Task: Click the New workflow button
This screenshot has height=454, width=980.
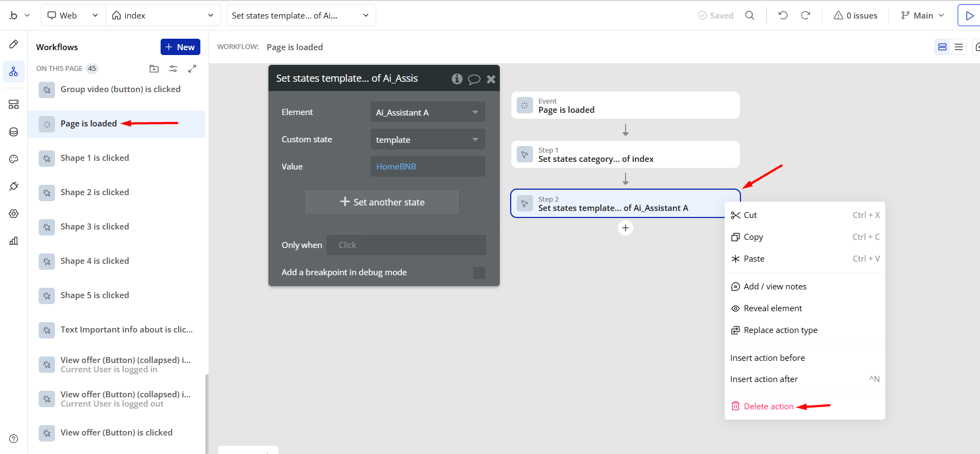Action: [x=180, y=47]
